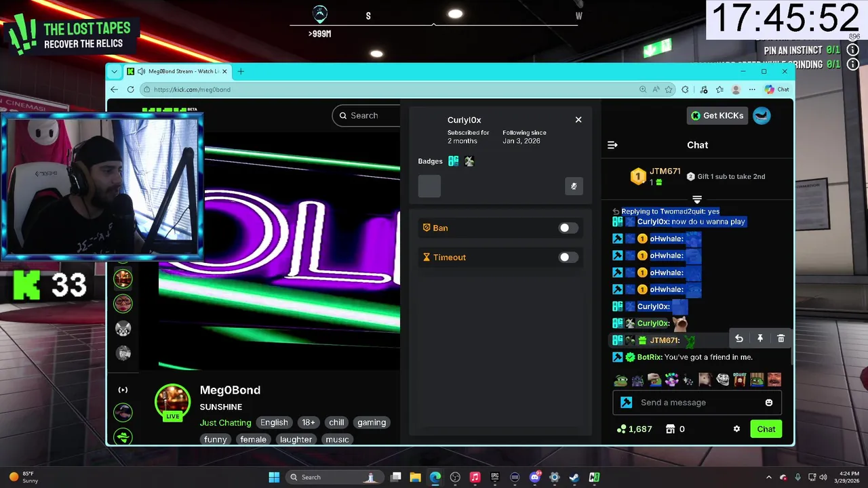Image resolution: width=868 pixels, height=488 pixels.
Task: Expand the gift leaderboard with the down chevron
Action: [x=696, y=199]
